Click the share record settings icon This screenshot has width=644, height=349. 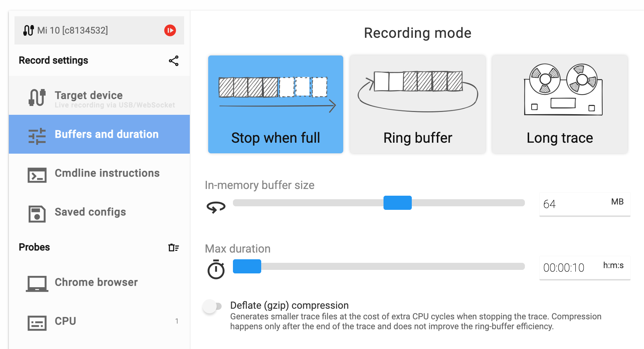174,61
